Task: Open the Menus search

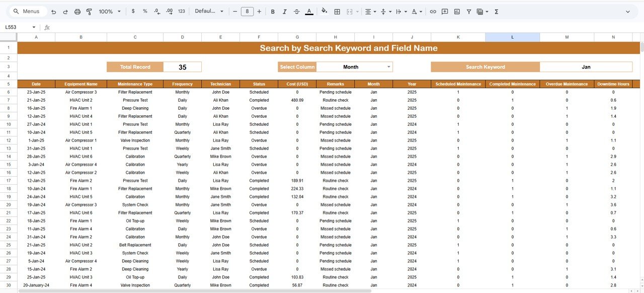Action: (x=27, y=11)
